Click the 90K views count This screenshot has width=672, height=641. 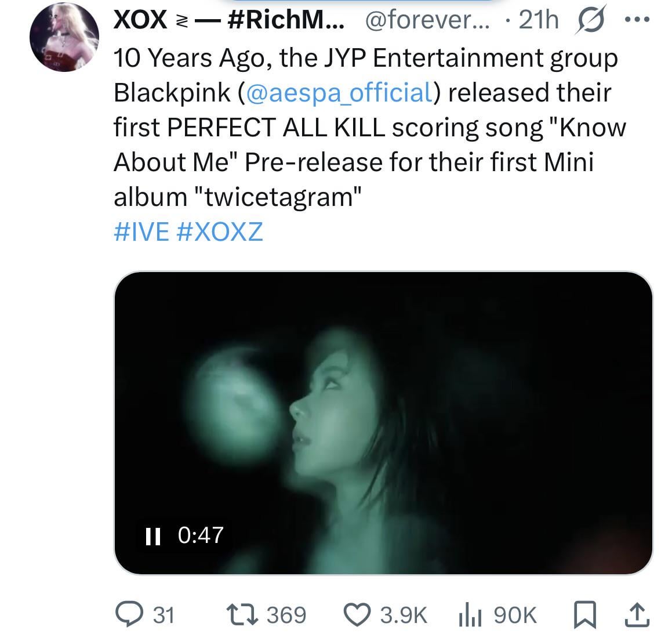click(515, 615)
